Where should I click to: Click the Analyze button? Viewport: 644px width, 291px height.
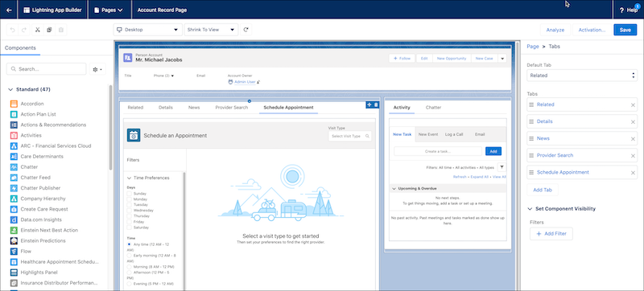coord(555,30)
